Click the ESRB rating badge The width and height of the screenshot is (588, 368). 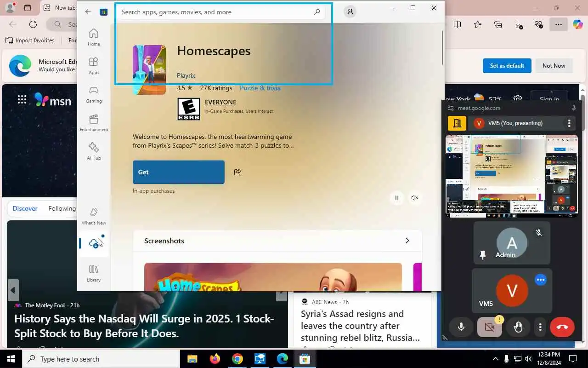click(189, 109)
